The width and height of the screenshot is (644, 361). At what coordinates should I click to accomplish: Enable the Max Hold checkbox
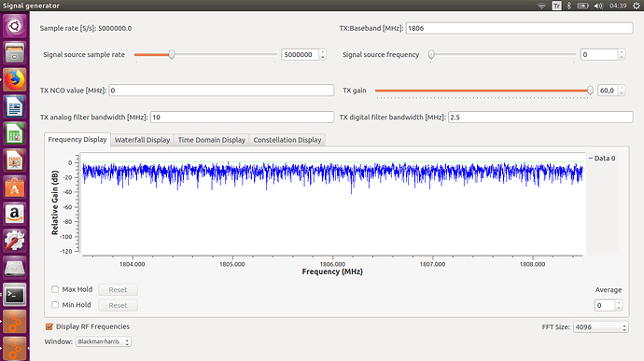[55, 289]
